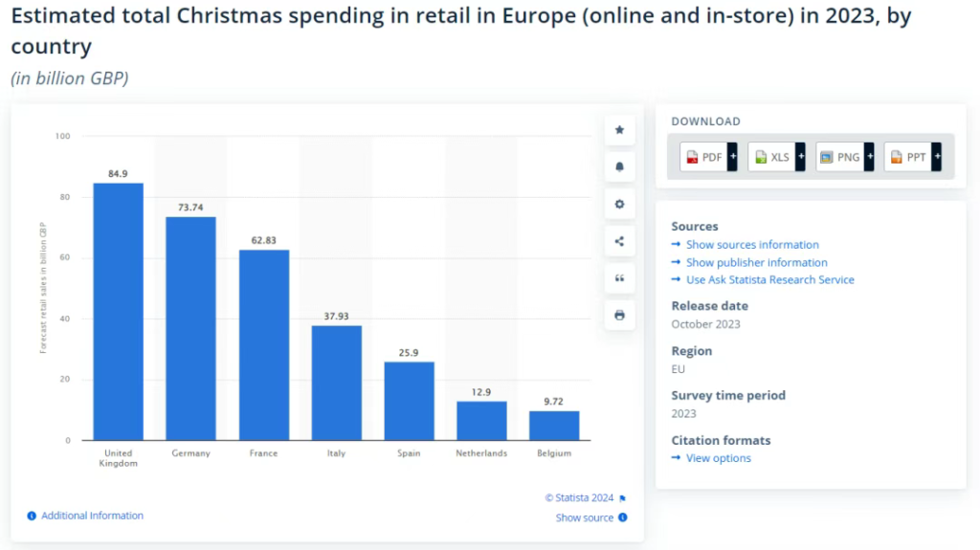Download the chart as PNG
The width and height of the screenshot is (980, 550).
click(x=839, y=157)
